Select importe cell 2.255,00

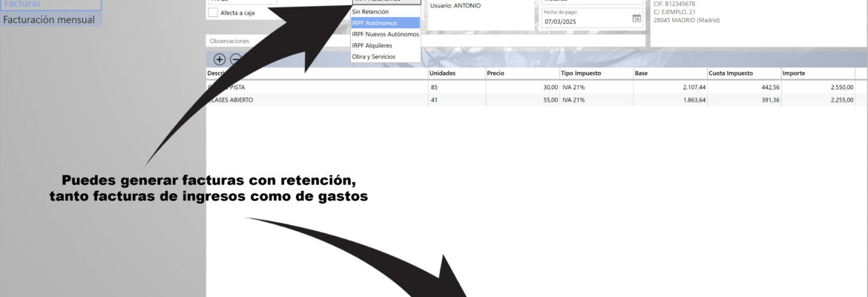818,99
